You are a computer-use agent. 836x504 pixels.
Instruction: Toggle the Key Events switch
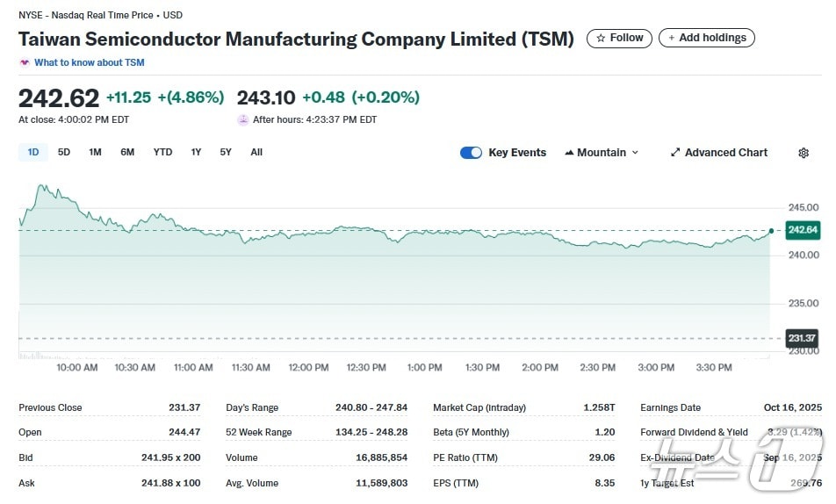[x=471, y=153]
